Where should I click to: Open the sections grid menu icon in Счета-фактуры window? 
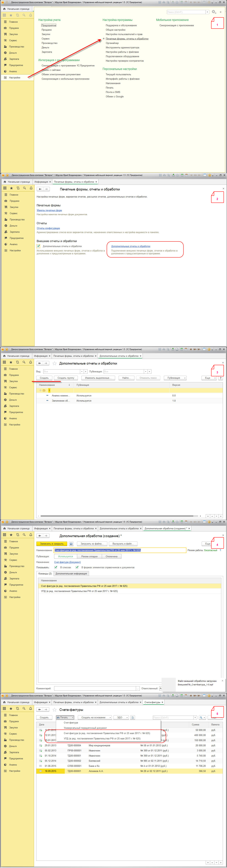[4, 709]
